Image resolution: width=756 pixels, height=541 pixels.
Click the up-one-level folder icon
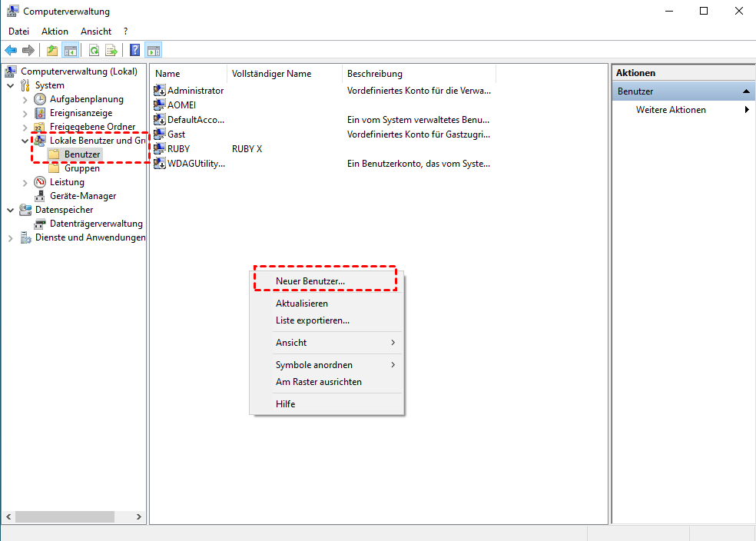pos(52,50)
